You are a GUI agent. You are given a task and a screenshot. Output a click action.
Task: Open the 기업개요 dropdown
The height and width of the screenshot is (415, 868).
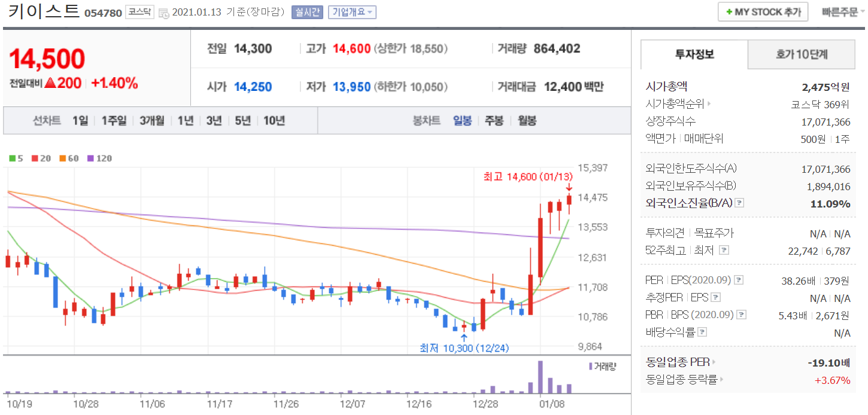(x=352, y=12)
